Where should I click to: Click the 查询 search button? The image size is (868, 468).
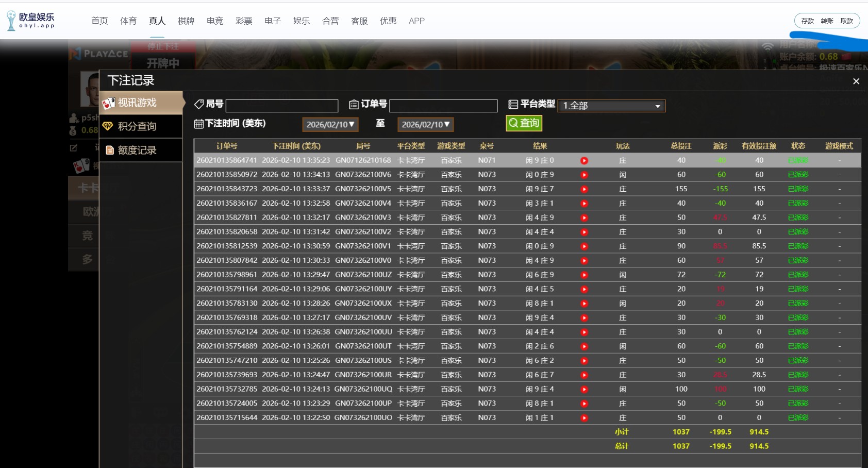[524, 123]
